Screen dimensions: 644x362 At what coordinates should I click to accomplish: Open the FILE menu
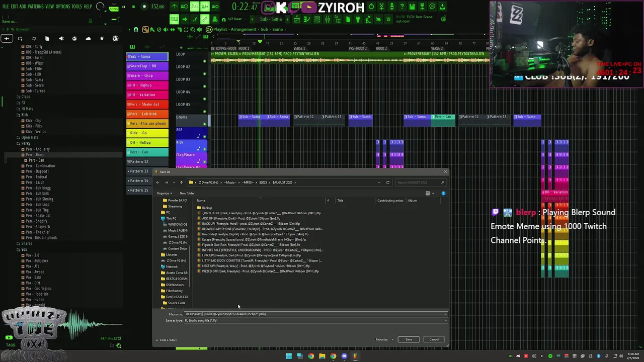click(6, 7)
